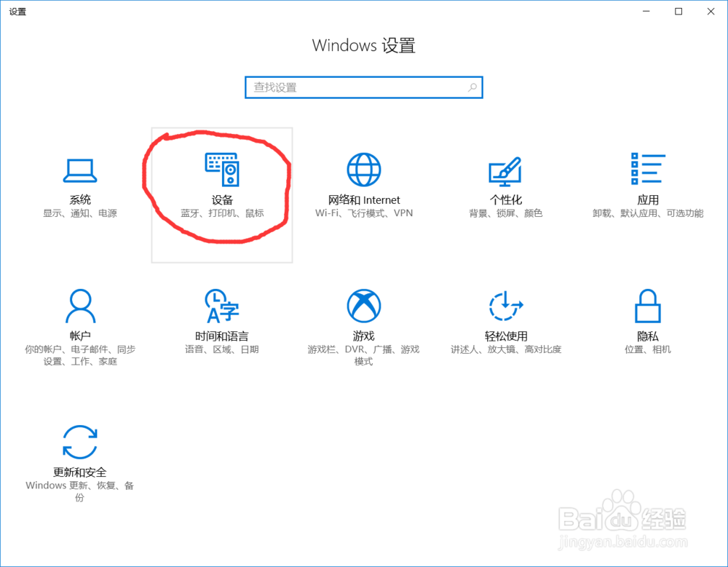Screen dimensions: 728x567
Task: Click the 个性化 category title
Action: (506, 199)
